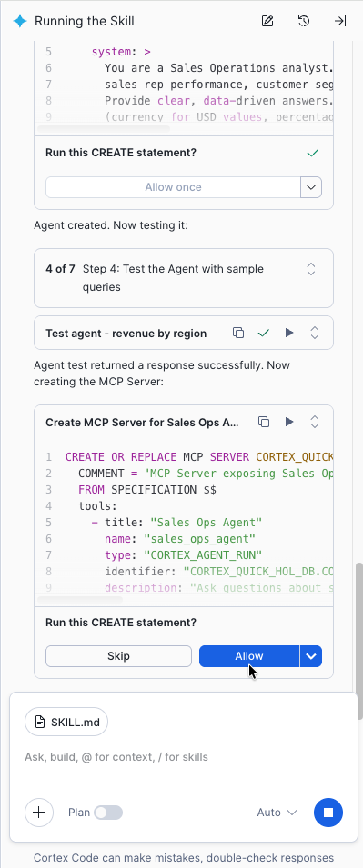Focus the Ask, build message input field
This screenshot has width=363, height=868.
[183, 757]
